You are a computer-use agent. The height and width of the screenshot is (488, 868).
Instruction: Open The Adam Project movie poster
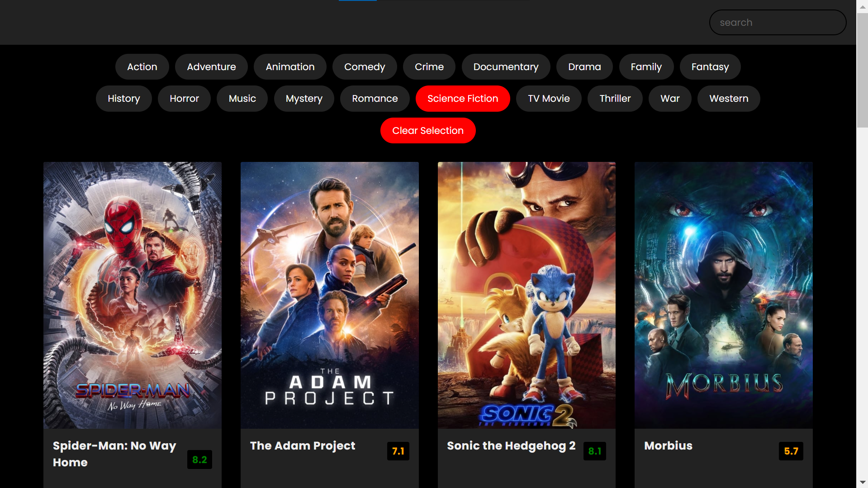329,295
